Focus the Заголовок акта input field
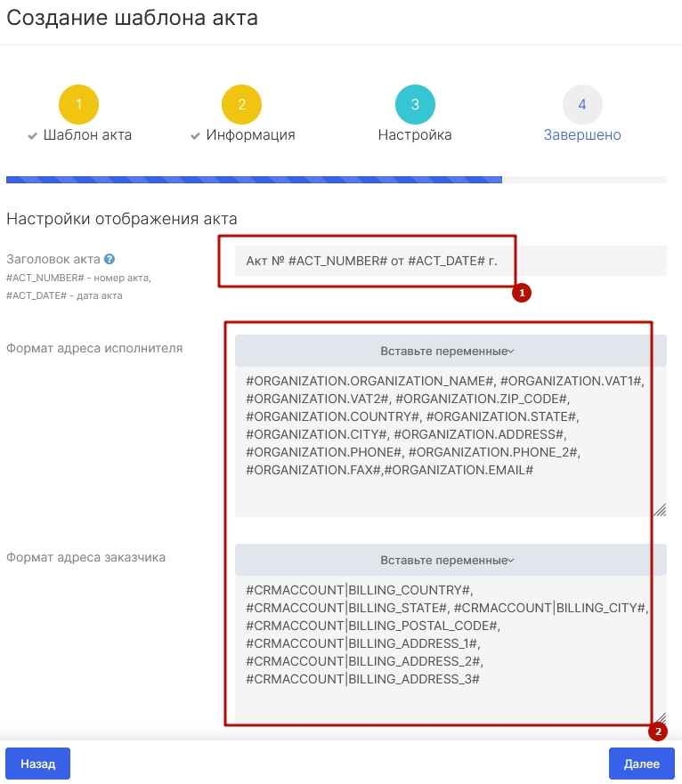 (451, 261)
